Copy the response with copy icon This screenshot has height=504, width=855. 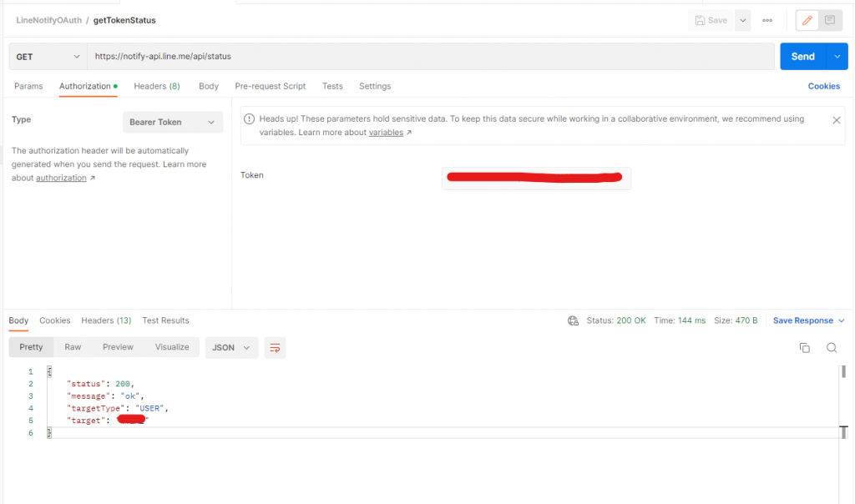tap(804, 348)
